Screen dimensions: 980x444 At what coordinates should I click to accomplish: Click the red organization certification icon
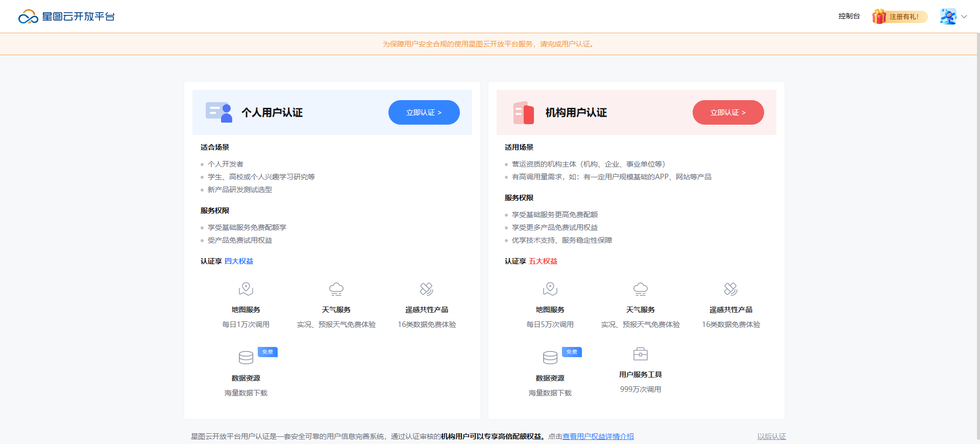click(x=523, y=112)
